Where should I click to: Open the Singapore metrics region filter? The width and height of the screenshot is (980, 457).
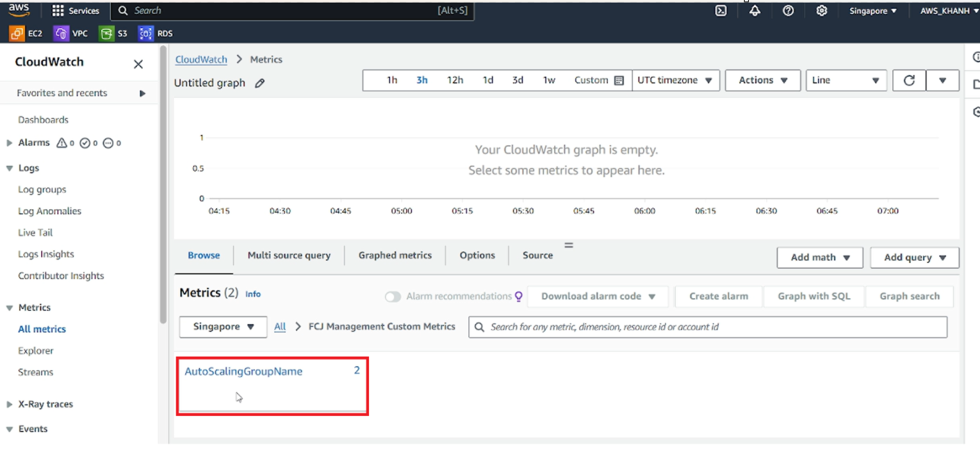(224, 326)
